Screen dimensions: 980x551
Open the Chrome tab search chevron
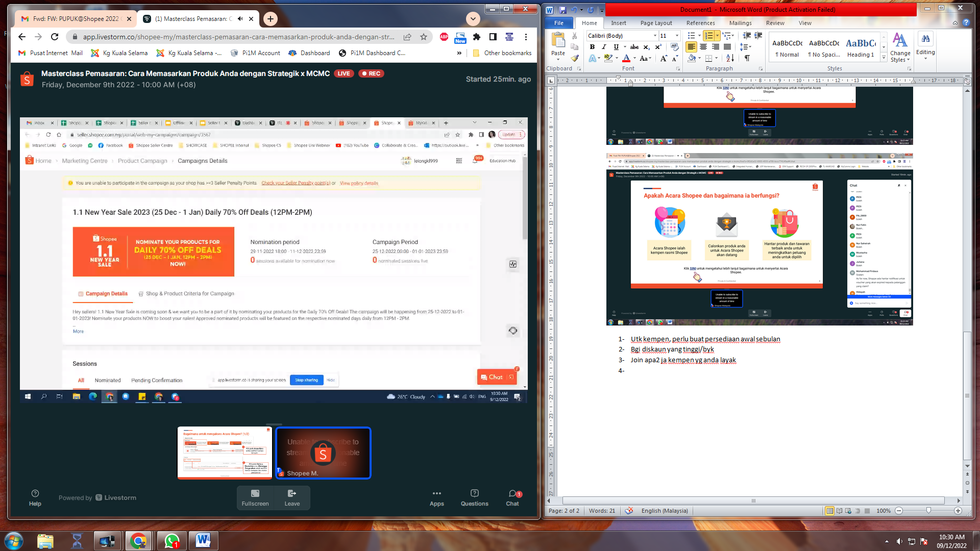[473, 19]
